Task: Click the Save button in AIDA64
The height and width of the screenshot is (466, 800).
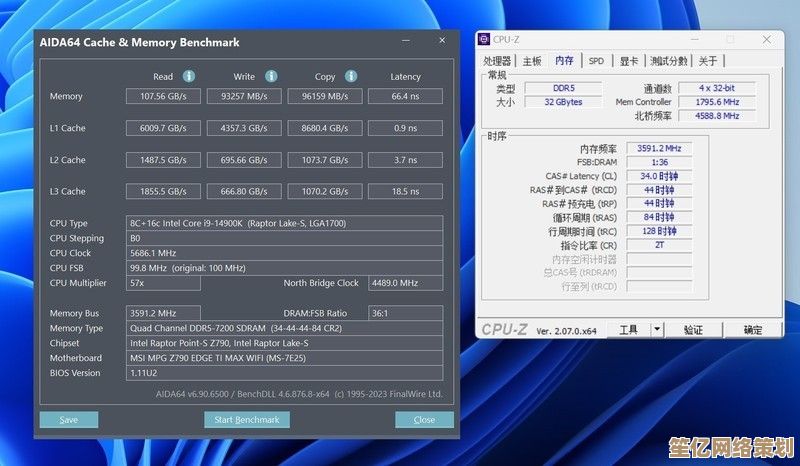Action: tap(68, 420)
